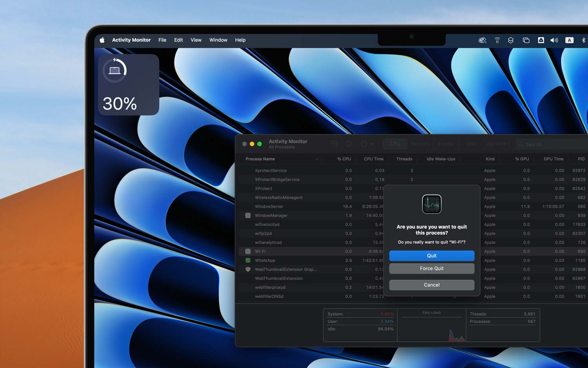Screen dimensions: 588x368
Task: Toggle the Wi-Fi process checkbox
Action: 248,251
